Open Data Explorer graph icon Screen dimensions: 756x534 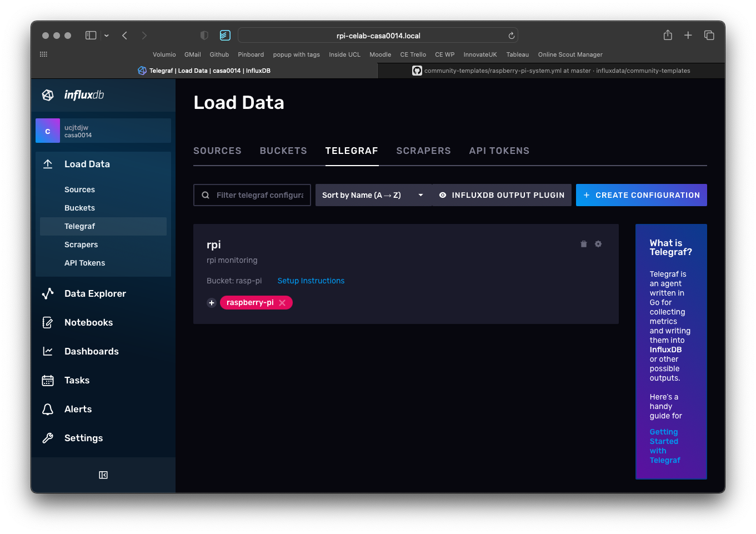coord(48,293)
